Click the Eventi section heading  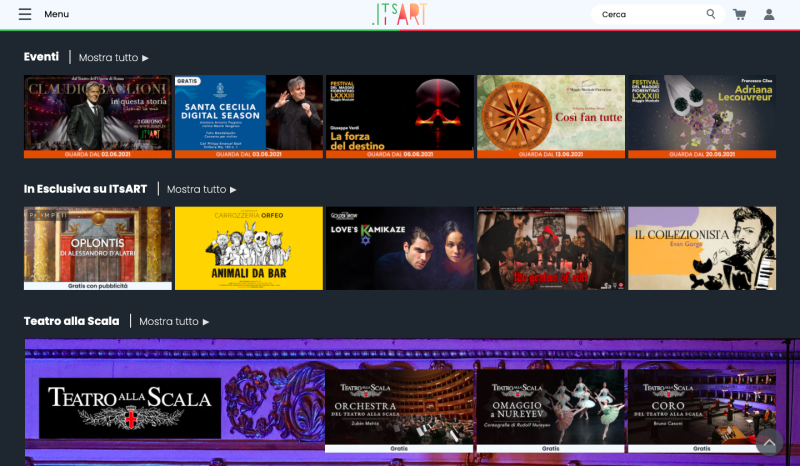pyautogui.click(x=41, y=57)
